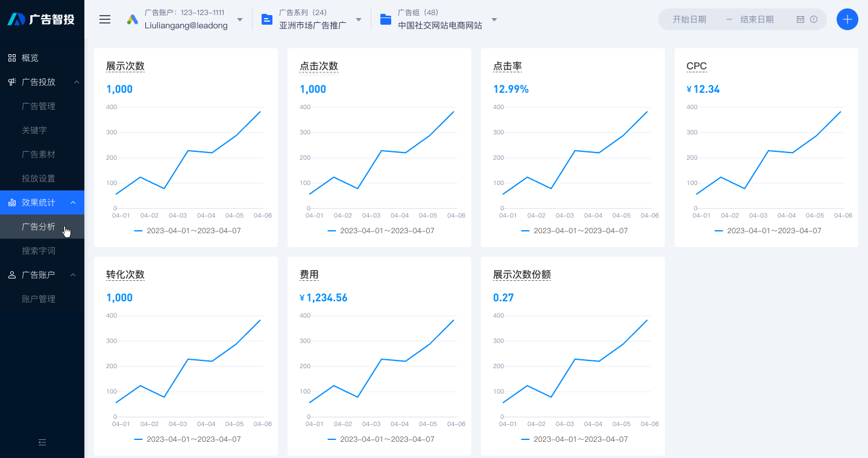Collapse the 广告投放 sidebar section
This screenshot has height=458, width=868.
(76, 82)
